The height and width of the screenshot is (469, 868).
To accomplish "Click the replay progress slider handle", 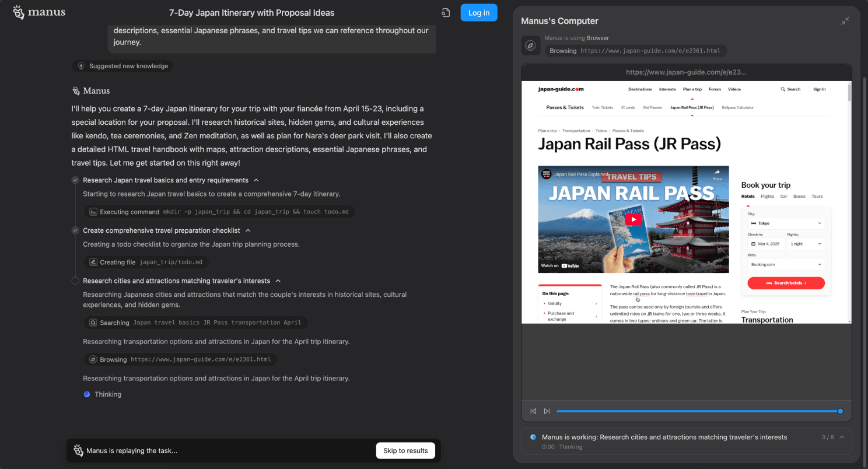I will coord(840,411).
